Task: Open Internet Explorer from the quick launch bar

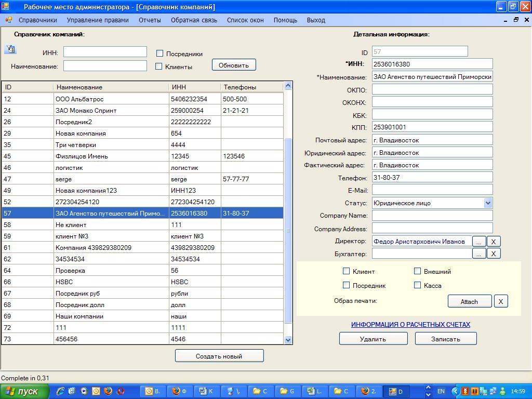Action: click(x=61, y=391)
